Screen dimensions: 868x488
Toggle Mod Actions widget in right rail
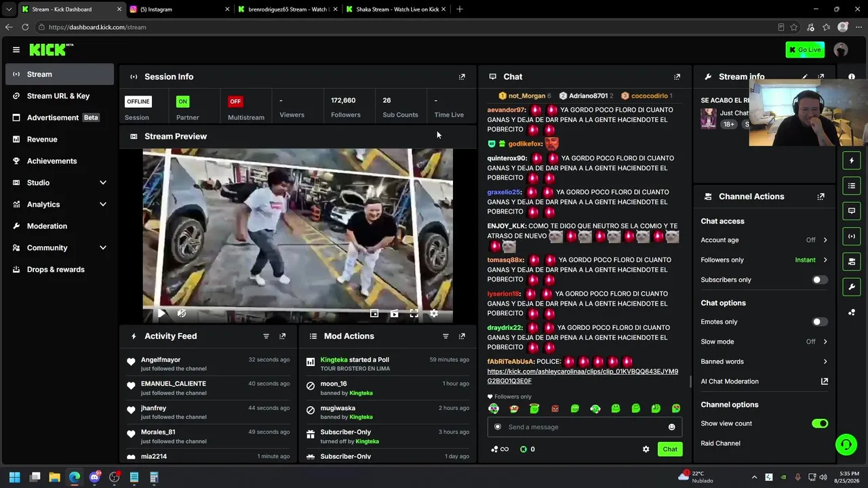(852, 186)
